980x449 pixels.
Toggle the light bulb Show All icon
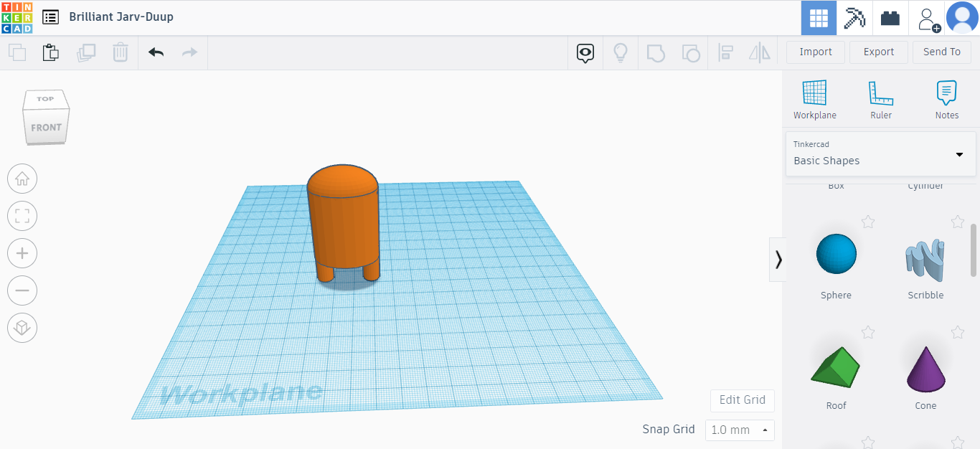[621, 52]
